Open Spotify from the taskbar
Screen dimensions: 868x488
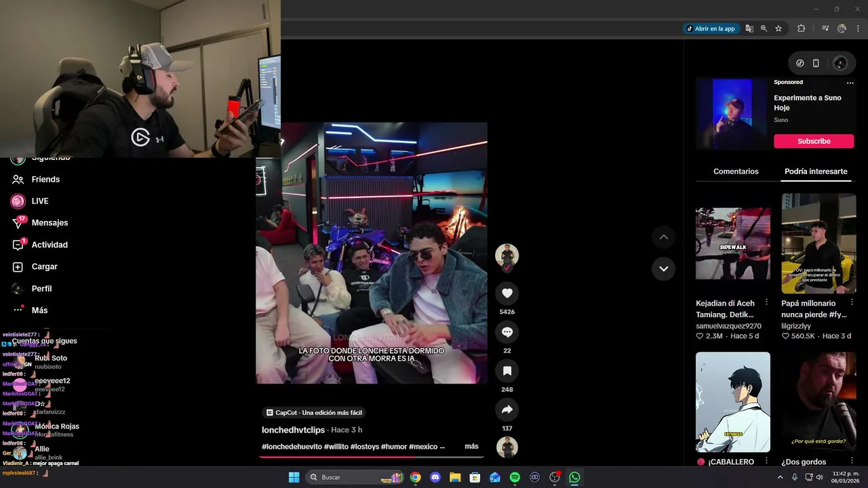[x=515, y=477]
